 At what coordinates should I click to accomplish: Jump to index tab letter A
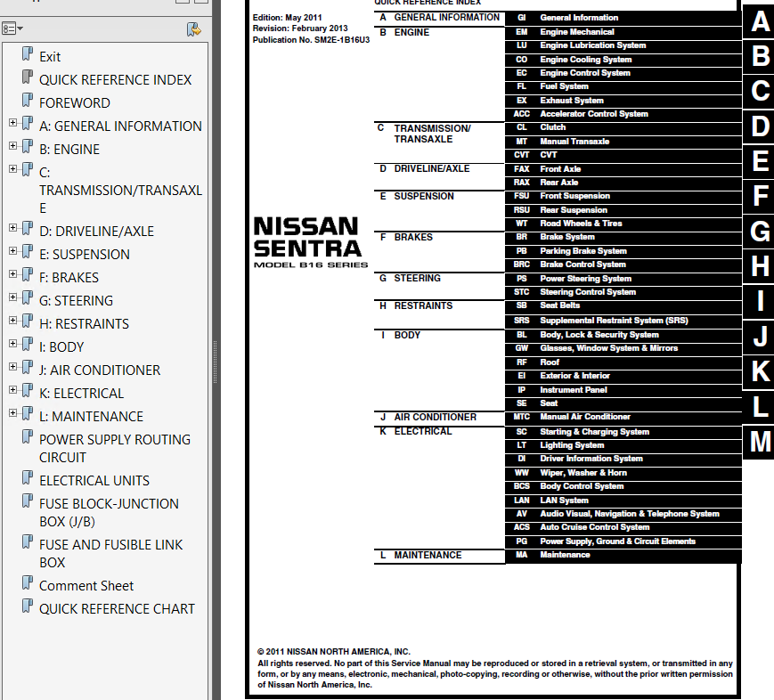coord(760,21)
